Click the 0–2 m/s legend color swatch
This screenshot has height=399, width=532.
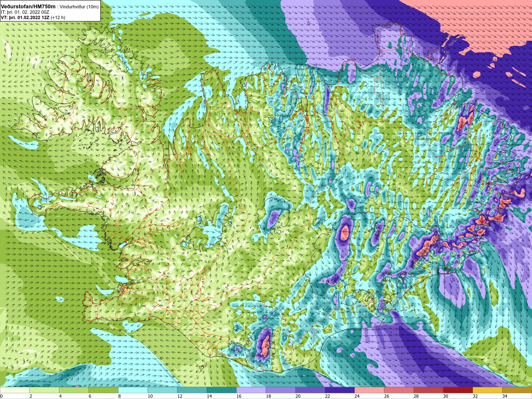[x=15, y=390]
